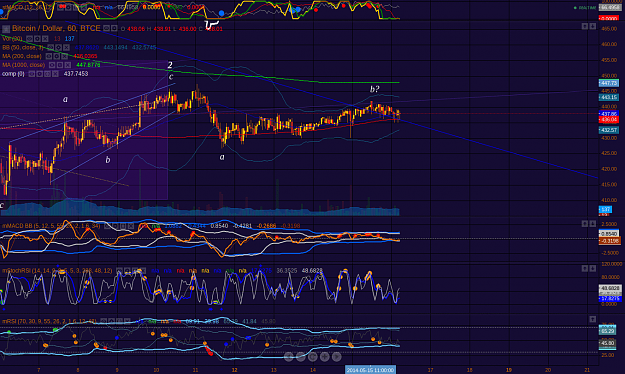Click the left pane arrow in mMACD BB panel
625x374 pixels.
[x=585, y=224]
